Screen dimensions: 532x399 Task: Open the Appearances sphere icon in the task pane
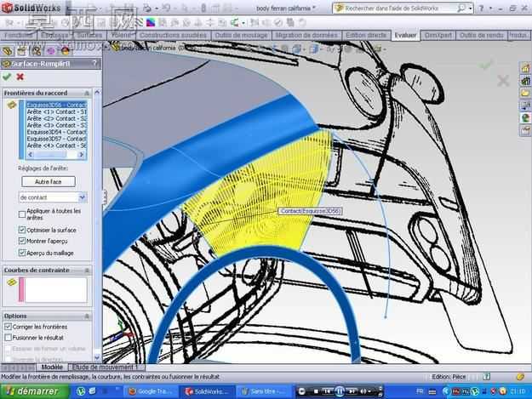tap(525, 118)
